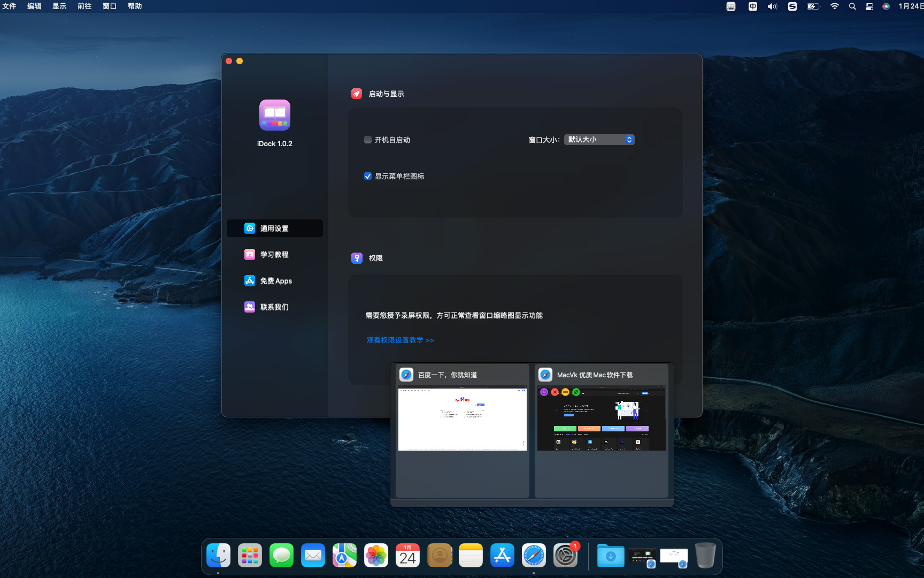Click the 需要您授予录屏权限 description text
Viewport: 924px width, 578px height.
point(454,315)
